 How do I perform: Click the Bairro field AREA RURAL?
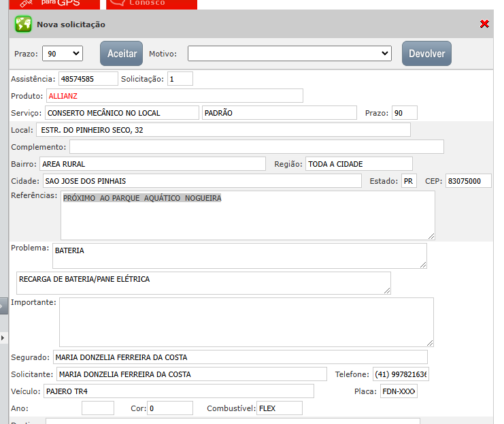point(152,164)
